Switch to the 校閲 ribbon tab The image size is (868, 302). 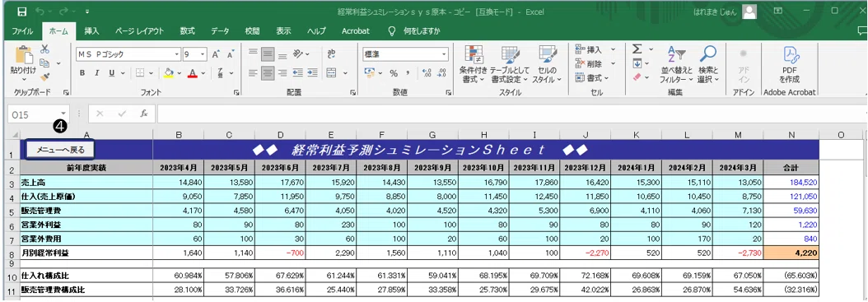(253, 31)
